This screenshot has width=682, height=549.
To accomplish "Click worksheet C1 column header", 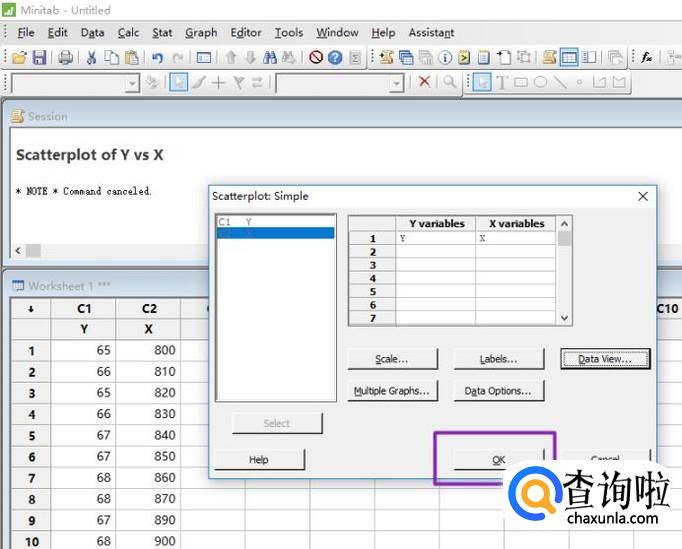I will coord(84,309).
